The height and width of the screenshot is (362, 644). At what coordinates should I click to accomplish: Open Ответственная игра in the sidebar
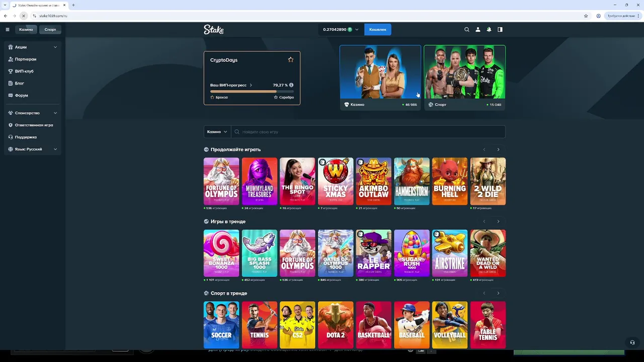click(33, 125)
